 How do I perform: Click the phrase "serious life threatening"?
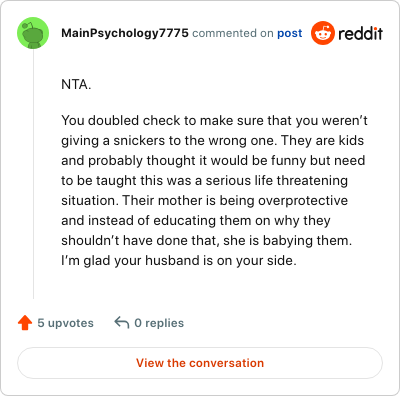tap(277, 181)
